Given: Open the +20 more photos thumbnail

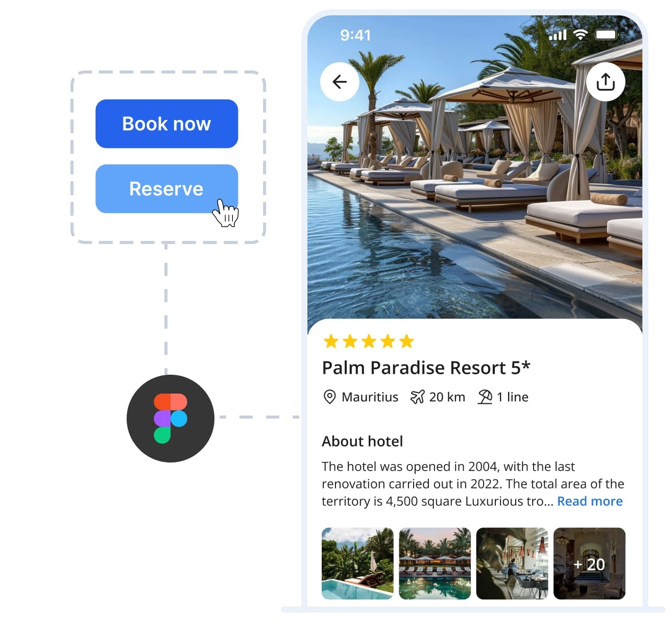Looking at the screenshot, I should point(589,564).
